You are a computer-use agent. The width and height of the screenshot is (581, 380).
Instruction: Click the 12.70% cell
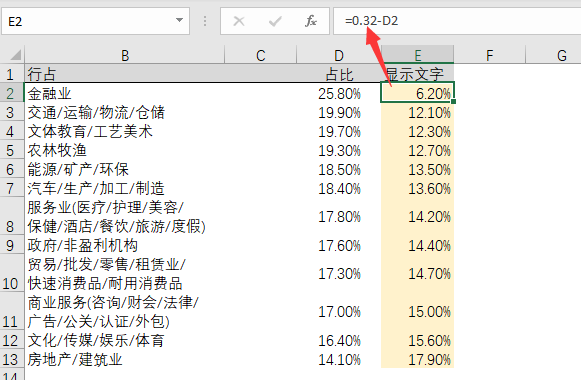coord(418,151)
